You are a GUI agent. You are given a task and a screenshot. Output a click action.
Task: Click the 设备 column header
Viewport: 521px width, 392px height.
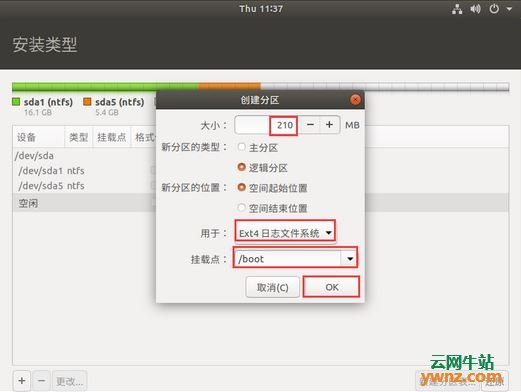tap(38, 137)
